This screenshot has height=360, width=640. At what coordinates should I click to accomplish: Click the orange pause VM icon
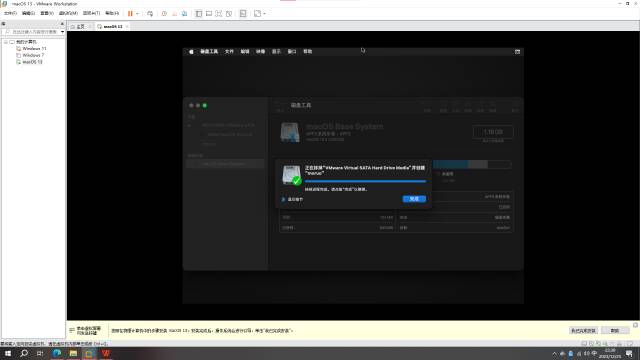pos(130,13)
